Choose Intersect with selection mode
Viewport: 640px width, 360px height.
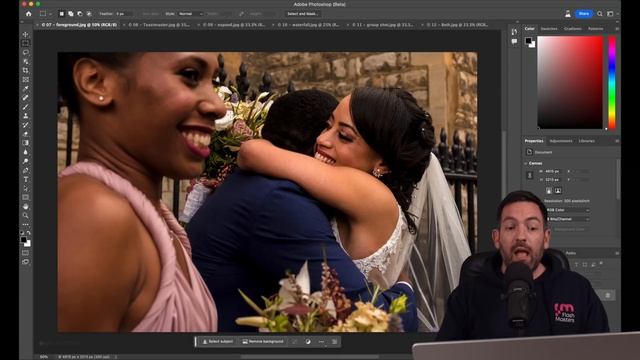click(89, 13)
